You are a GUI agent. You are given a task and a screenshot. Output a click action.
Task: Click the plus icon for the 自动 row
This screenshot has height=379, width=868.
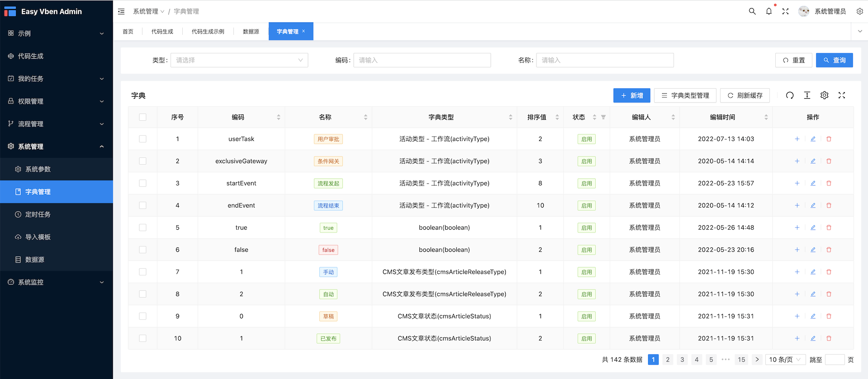(x=797, y=294)
